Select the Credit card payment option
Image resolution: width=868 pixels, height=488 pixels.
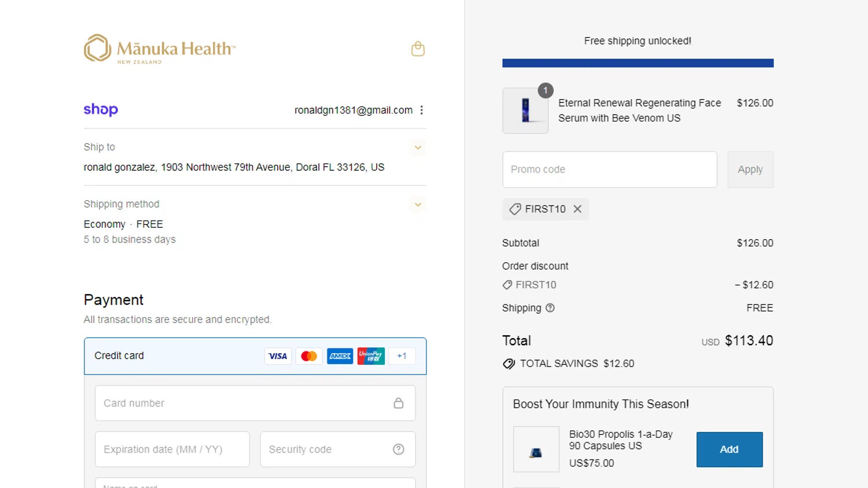pos(255,356)
